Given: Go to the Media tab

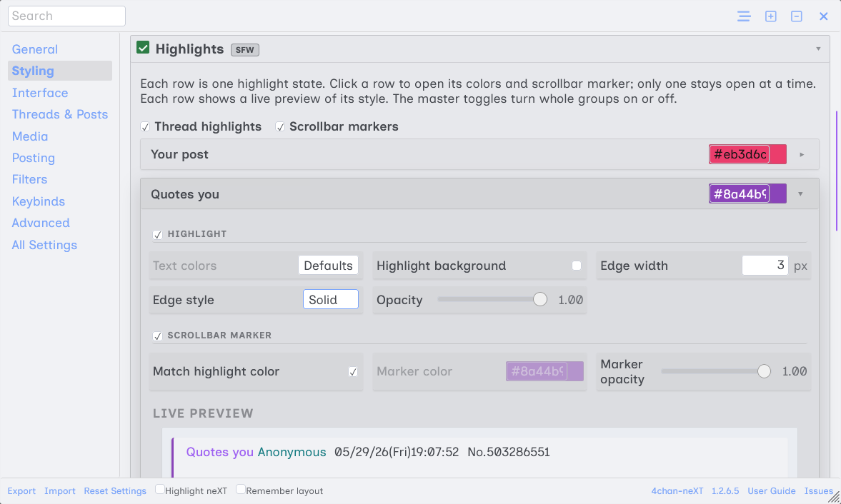Looking at the screenshot, I should click(x=30, y=136).
